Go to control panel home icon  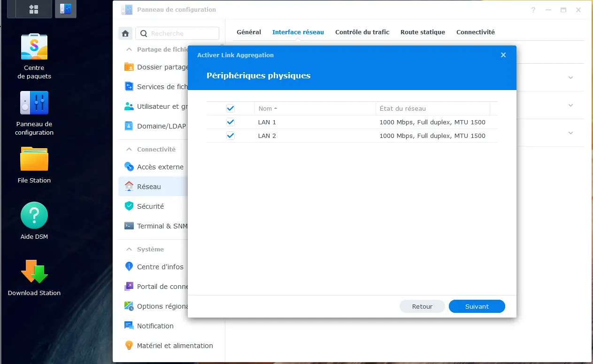pyautogui.click(x=125, y=33)
